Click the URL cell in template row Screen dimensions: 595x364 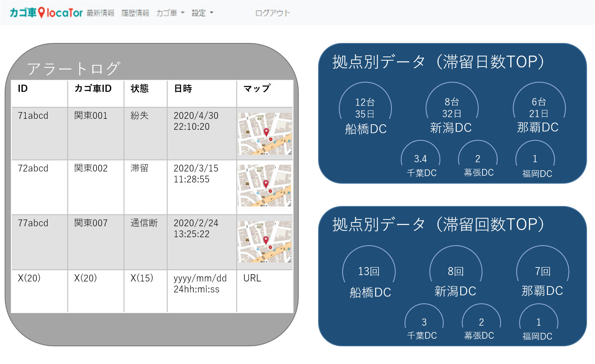click(x=265, y=291)
